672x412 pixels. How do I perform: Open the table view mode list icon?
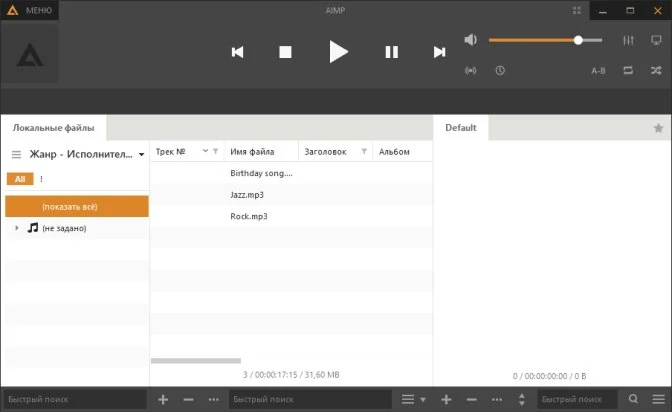pos(408,400)
